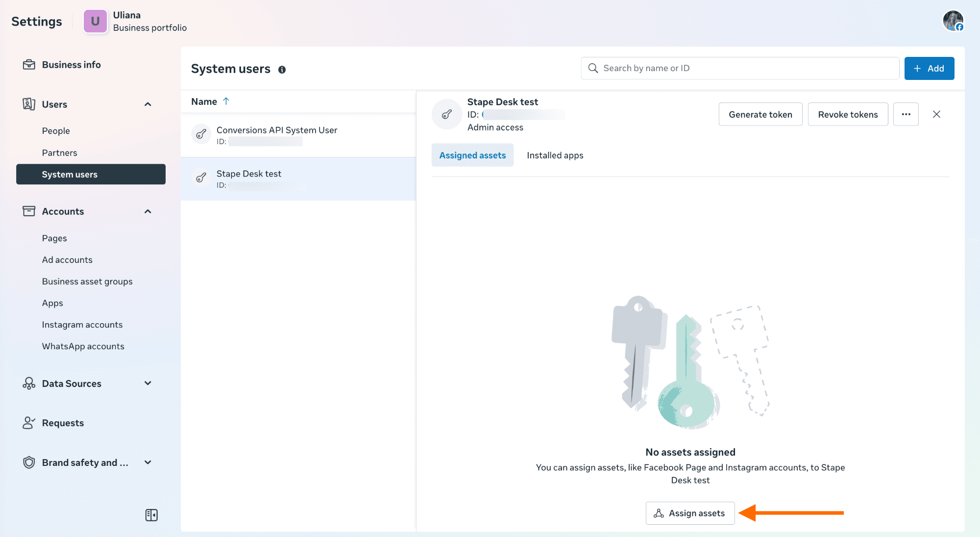The width and height of the screenshot is (980, 537).
Task: Click the Accounts sidebar icon
Action: (x=29, y=211)
